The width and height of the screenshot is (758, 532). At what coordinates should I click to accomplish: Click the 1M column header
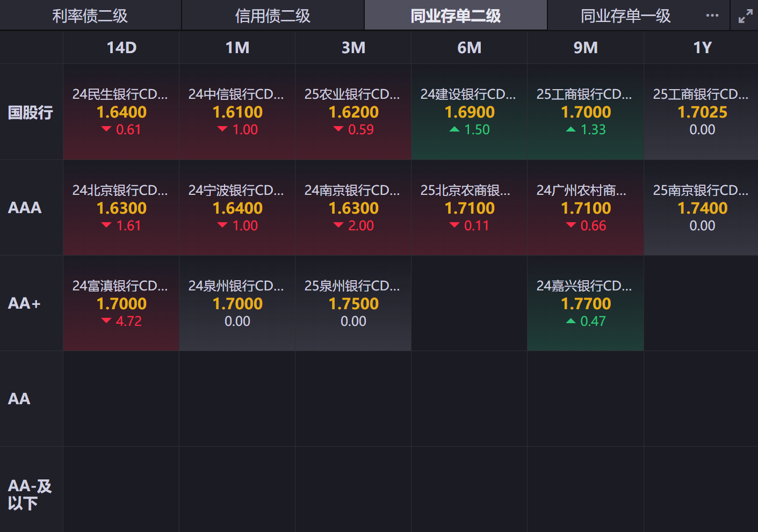click(237, 48)
